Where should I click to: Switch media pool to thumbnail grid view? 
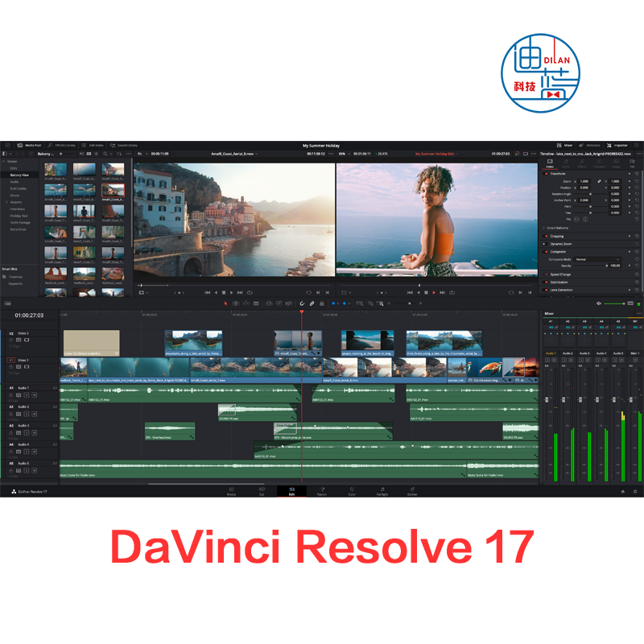tap(89, 154)
